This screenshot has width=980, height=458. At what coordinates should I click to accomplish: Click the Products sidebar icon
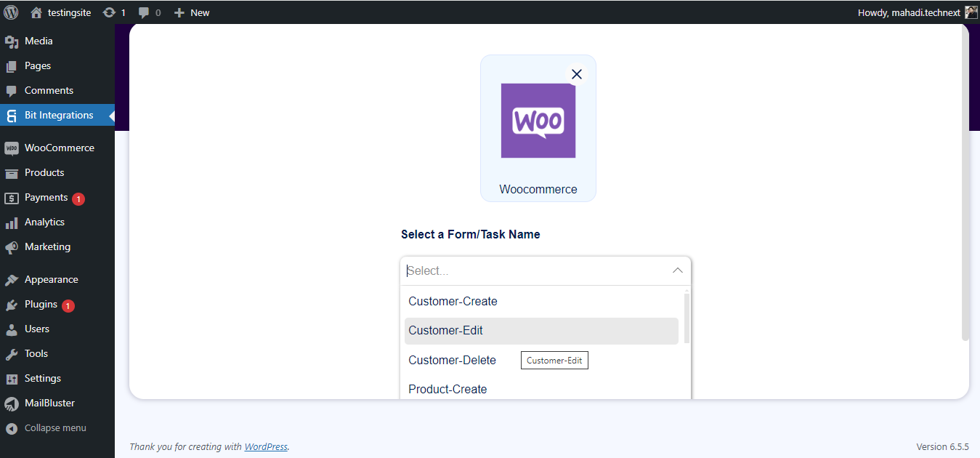(11, 173)
